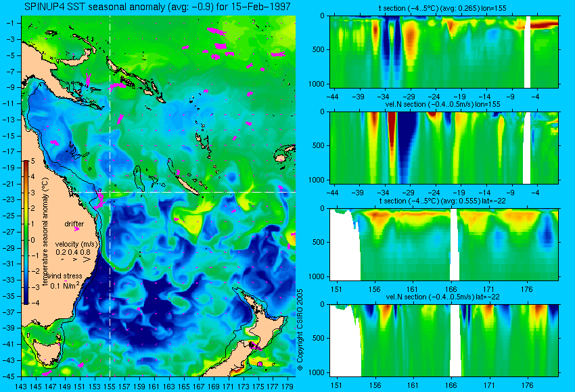Image resolution: width=575 pixels, height=392 pixels.
Task: Click the New Caledonia island outline
Action: pyautogui.click(x=183, y=177)
